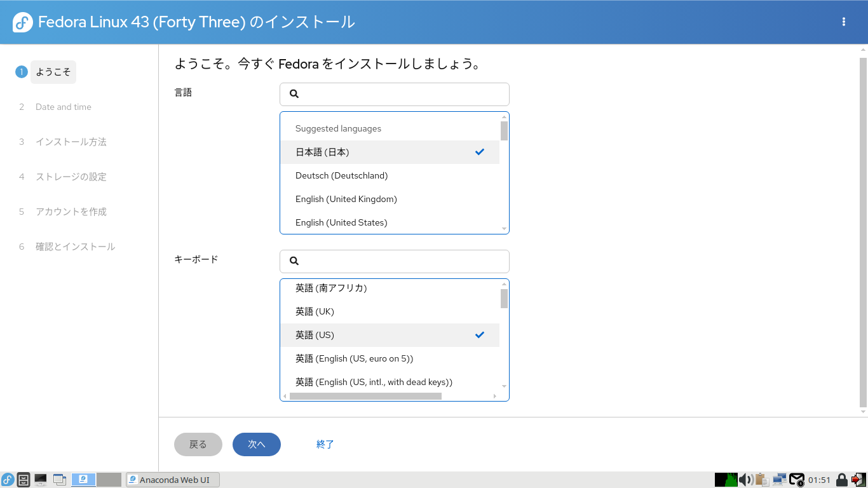The width and height of the screenshot is (868, 488).
Task: Go to the 確認とインストール step
Action: pos(76,247)
